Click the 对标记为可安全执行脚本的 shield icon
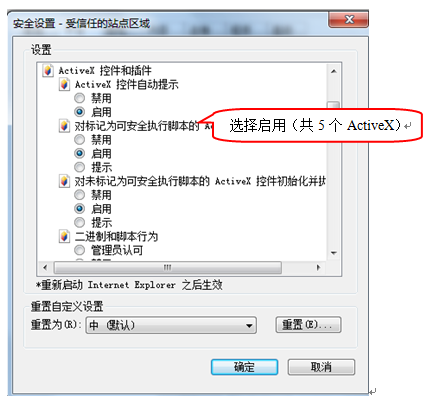Image resolution: width=432 pixels, height=402 pixels. tap(64, 126)
